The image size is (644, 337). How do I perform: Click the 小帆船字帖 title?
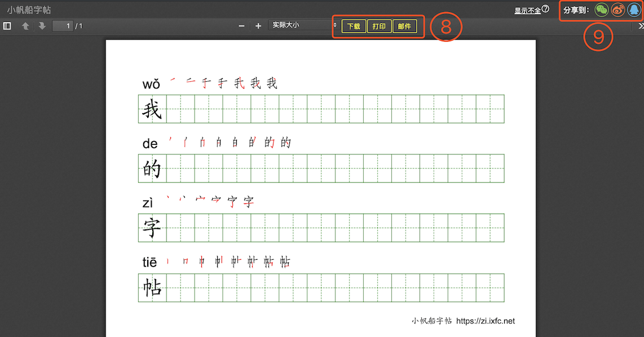tap(29, 10)
